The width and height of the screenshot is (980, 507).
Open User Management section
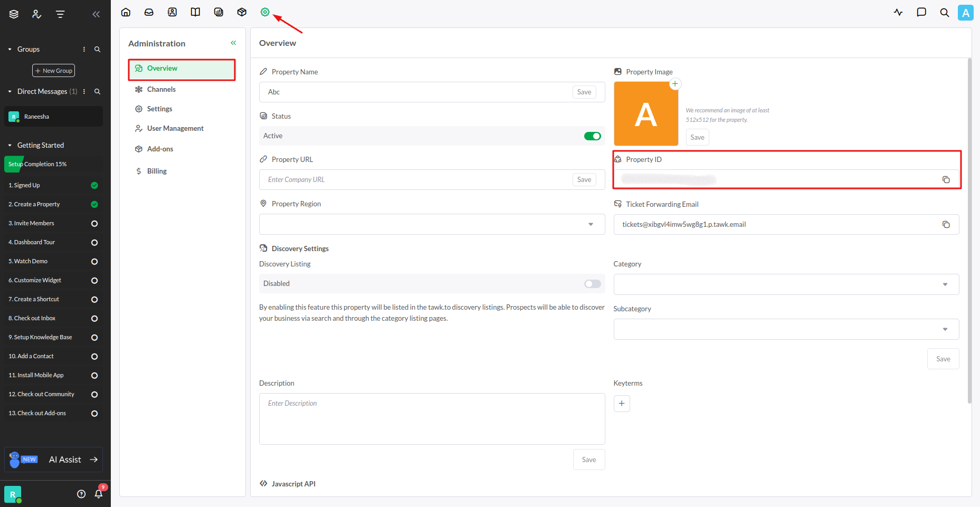(x=175, y=129)
